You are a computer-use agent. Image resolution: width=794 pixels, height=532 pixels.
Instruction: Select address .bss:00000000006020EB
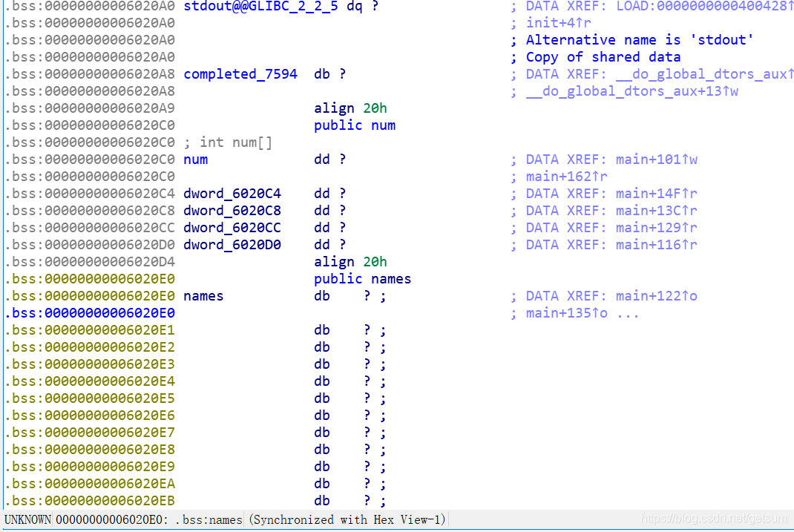tap(90, 501)
